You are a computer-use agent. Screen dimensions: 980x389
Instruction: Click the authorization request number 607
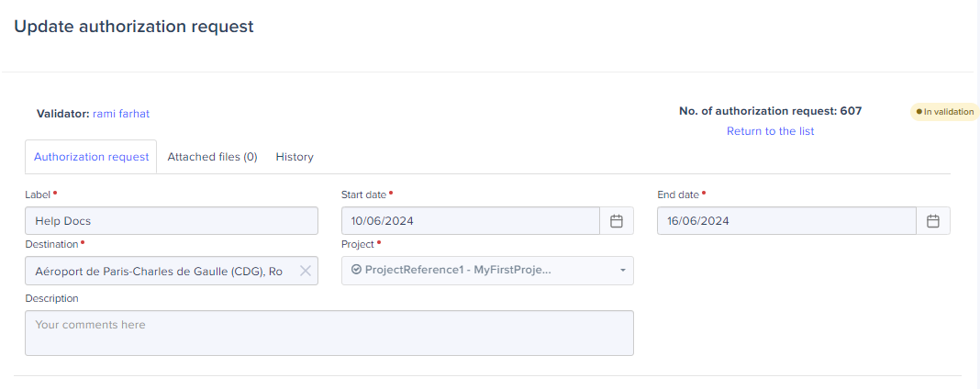[x=851, y=111]
